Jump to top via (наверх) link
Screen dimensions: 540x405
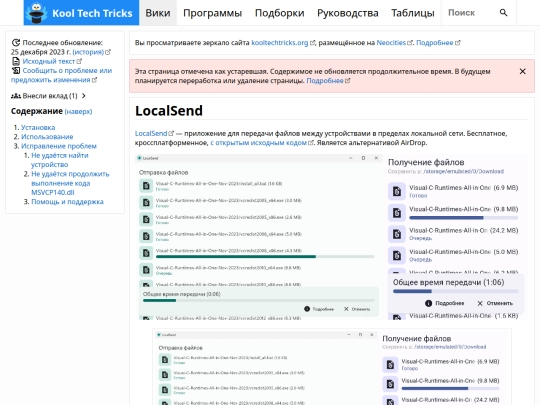click(x=78, y=111)
